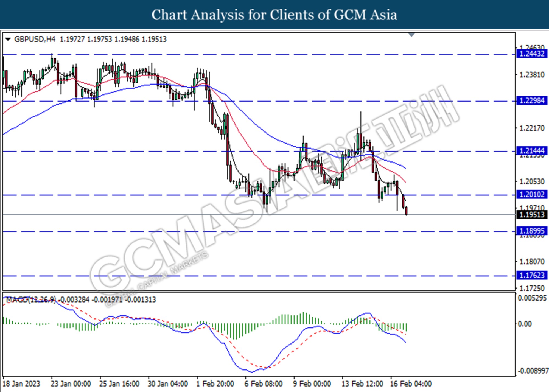
Task: Click the 1.22170 price axis value
Action: coord(532,128)
